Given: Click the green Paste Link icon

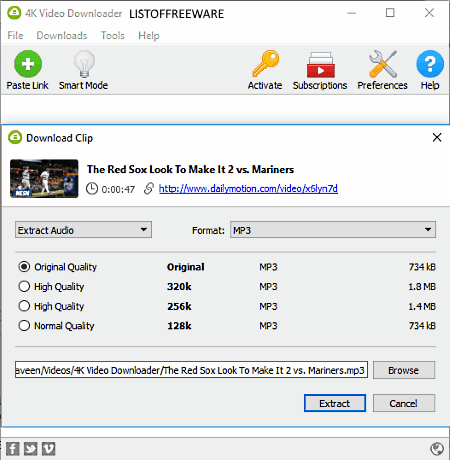Looking at the screenshot, I should pos(28,64).
